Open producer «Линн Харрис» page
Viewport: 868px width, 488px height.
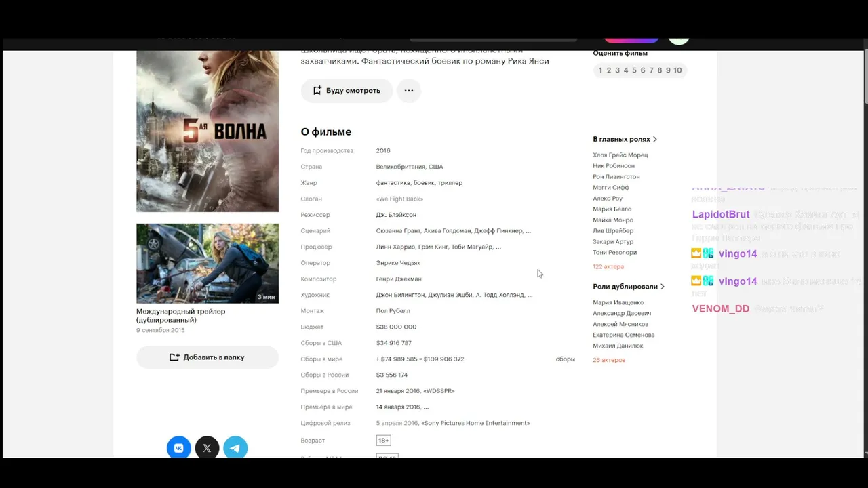(x=394, y=247)
